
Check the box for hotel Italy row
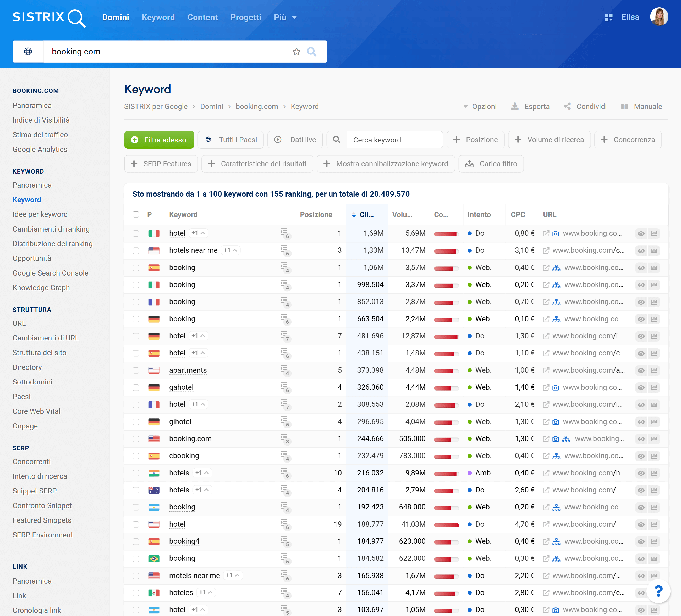tap(136, 233)
